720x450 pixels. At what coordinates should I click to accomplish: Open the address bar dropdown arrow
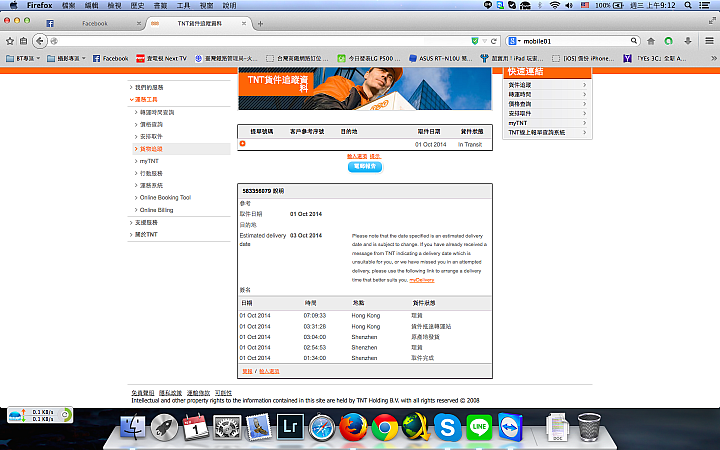coord(484,41)
